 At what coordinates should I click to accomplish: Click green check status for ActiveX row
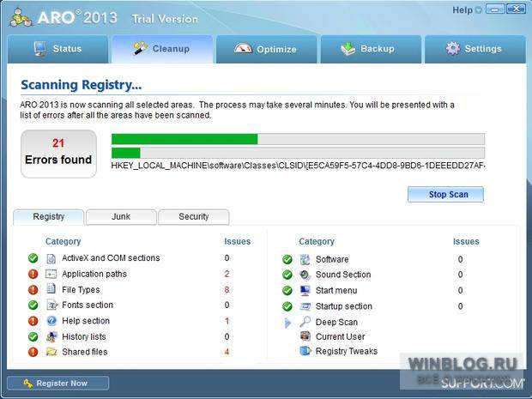pyautogui.click(x=33, y=258)
